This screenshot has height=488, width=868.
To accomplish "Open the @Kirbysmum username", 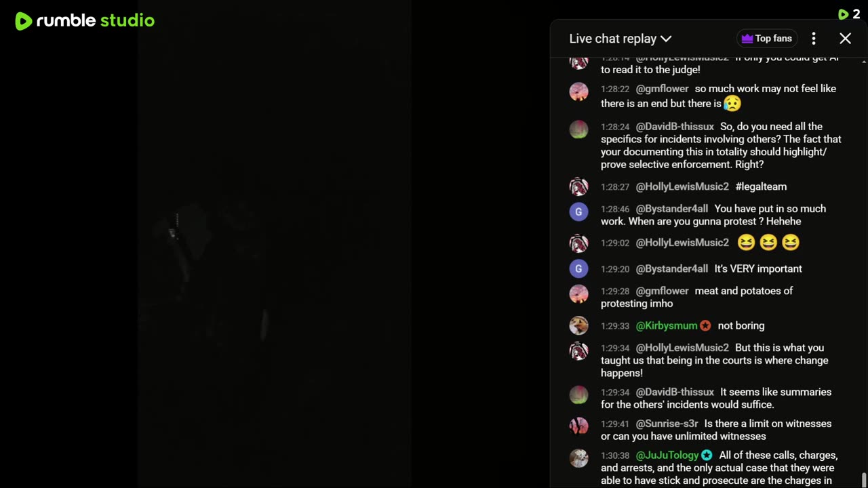I will [x=667, y=326].
